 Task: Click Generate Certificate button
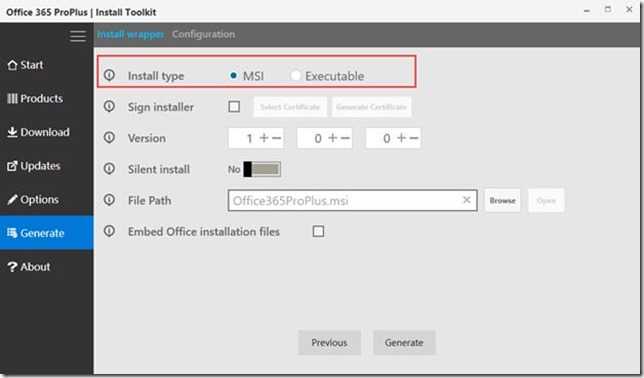[371, 107]
